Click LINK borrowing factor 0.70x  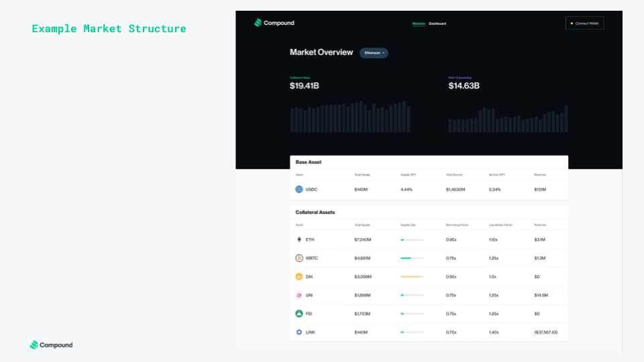coord(451,333)
